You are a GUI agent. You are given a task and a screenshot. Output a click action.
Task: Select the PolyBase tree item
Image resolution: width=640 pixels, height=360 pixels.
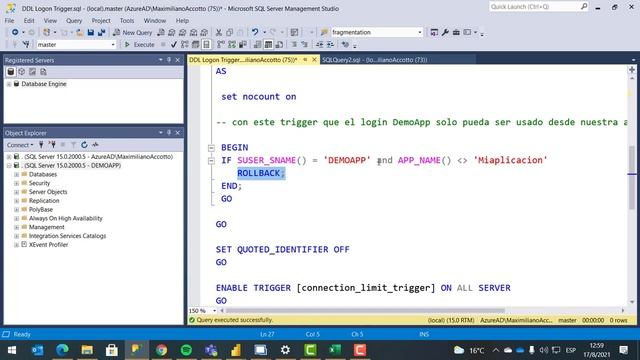(41, 209)
